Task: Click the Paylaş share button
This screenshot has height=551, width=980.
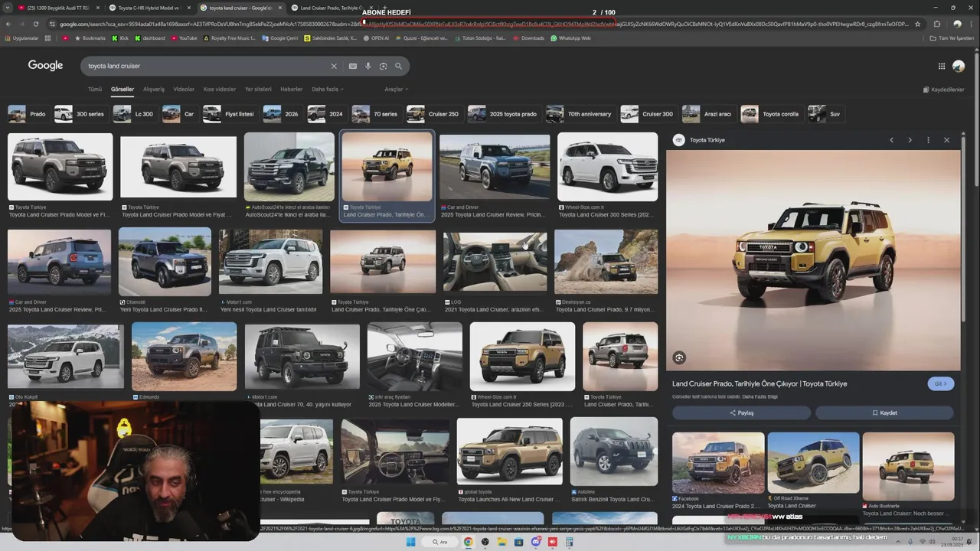Action: coord(741,412)
